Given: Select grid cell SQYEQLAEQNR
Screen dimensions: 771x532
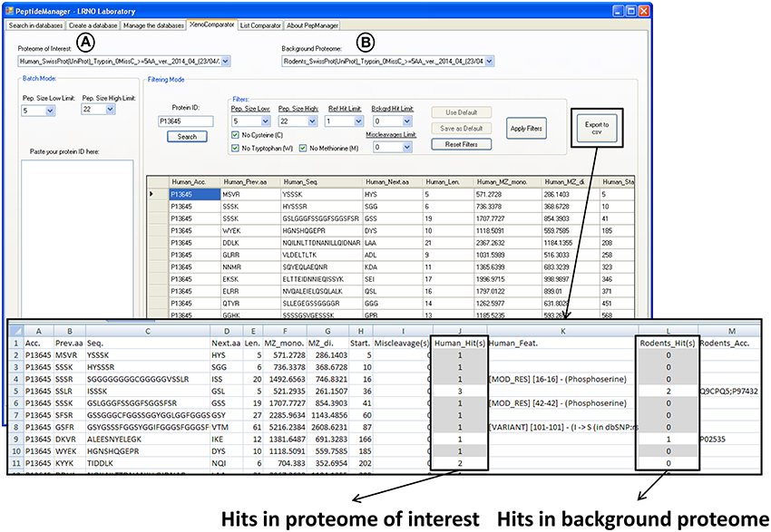Looking at the screenshot, I should click(x=322, y=267).
